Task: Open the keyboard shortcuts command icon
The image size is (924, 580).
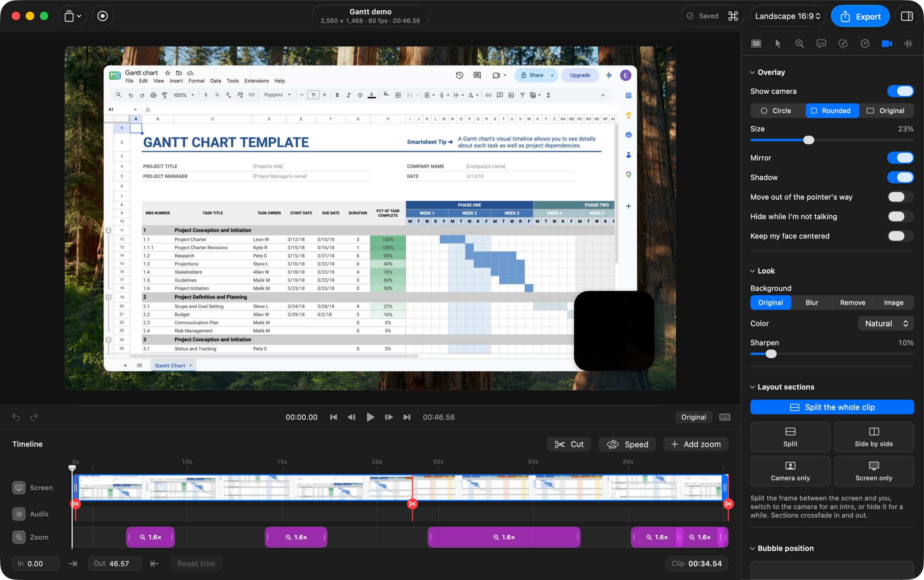Action: click(733, 16)
